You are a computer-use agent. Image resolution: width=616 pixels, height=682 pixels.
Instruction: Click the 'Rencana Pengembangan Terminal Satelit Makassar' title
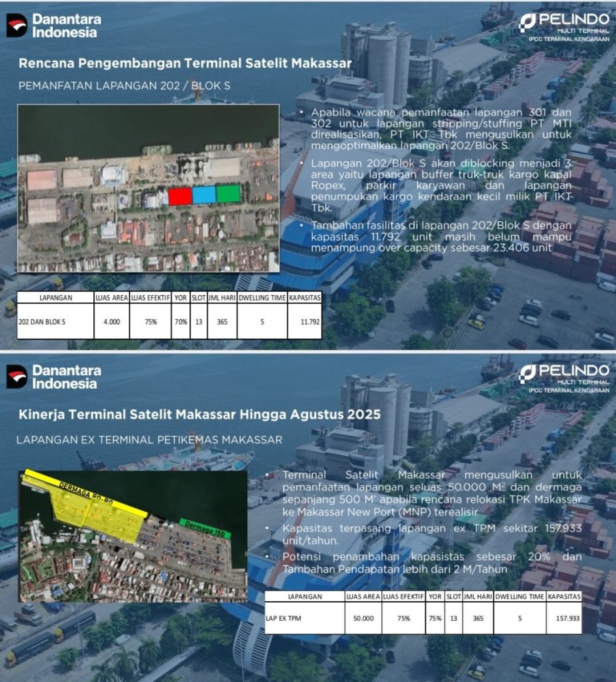point(185,64)
